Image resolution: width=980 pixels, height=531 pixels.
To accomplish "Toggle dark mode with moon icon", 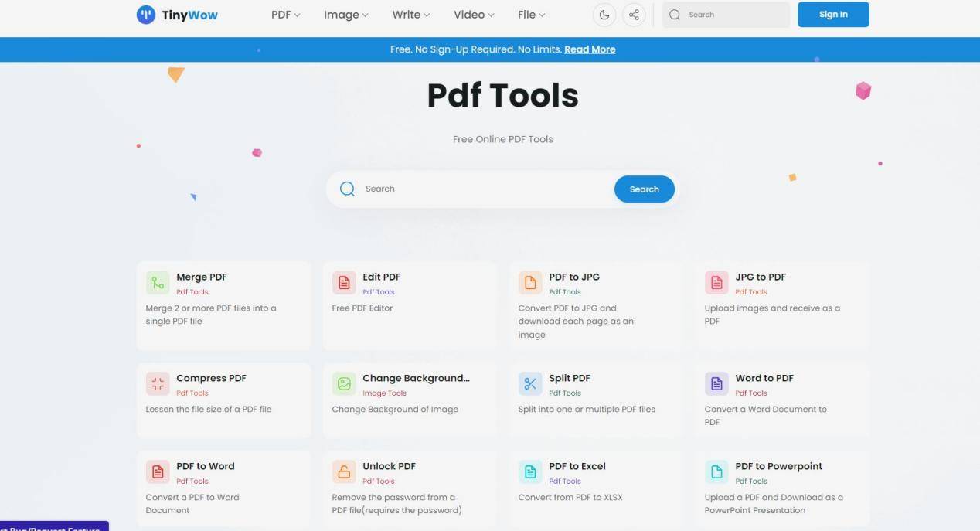I will click(604, 15).
